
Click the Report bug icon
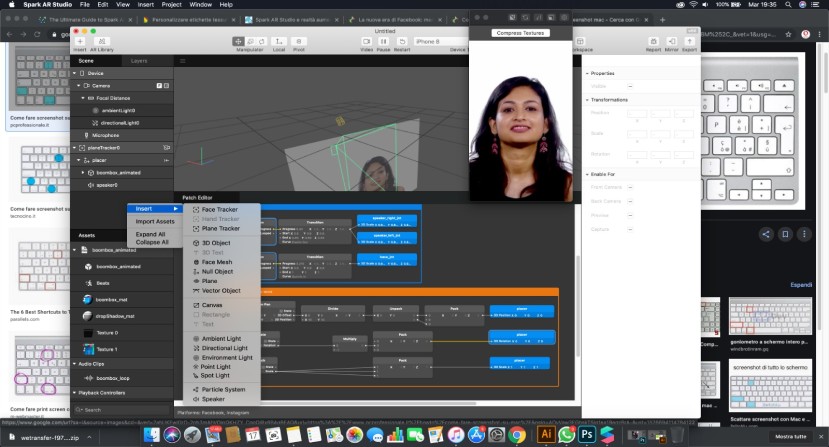pyautogui.click(x=653, y=41)
